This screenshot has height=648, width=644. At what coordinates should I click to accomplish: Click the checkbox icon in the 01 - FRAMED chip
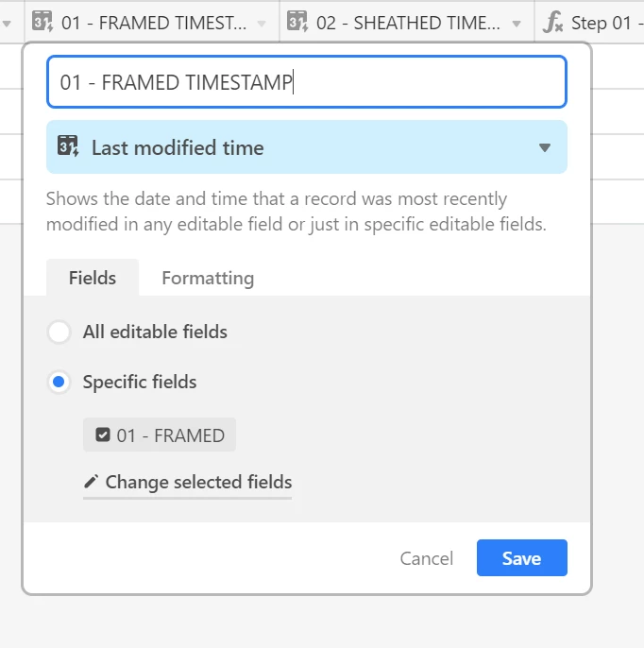103,435
